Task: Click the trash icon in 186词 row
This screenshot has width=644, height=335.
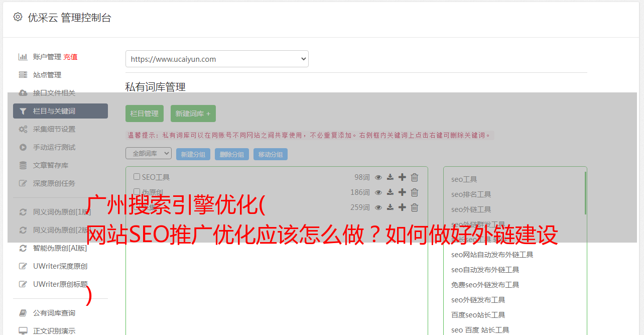Action: [415, 192]
